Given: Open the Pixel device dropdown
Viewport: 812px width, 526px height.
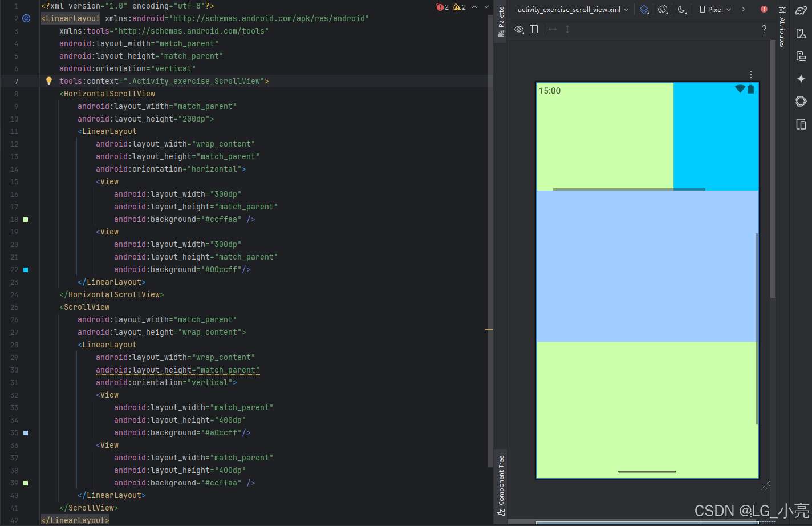Looking at the screenshot, I should point(715,9).
